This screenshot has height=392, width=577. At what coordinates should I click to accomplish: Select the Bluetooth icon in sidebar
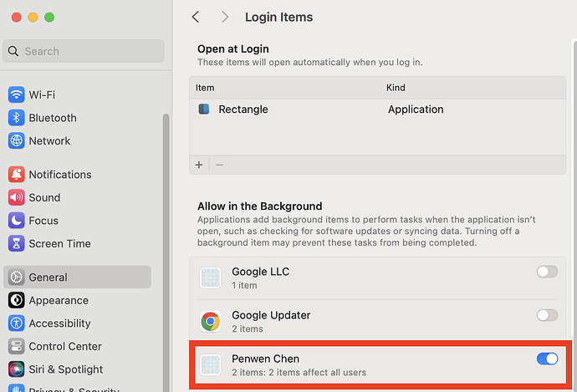click(16, 118)
